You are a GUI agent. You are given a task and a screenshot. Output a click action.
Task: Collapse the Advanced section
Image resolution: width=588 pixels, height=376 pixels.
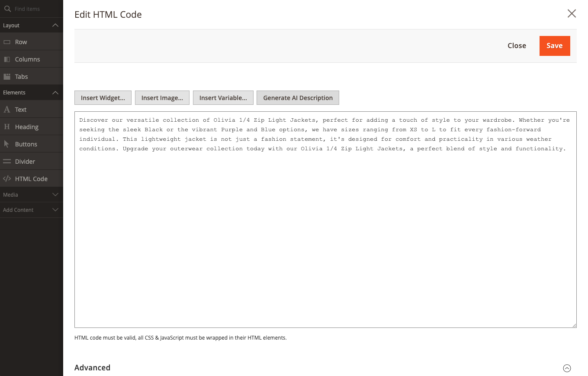567,368
